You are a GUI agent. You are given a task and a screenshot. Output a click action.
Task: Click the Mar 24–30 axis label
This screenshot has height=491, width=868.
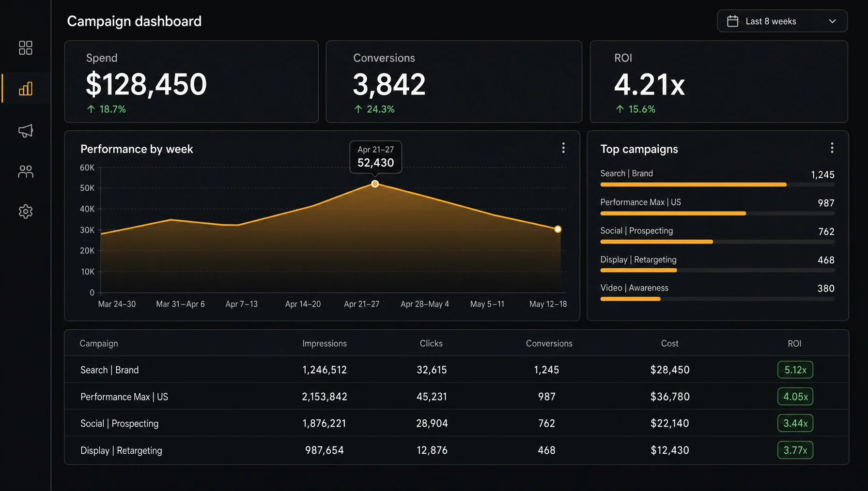117,304
